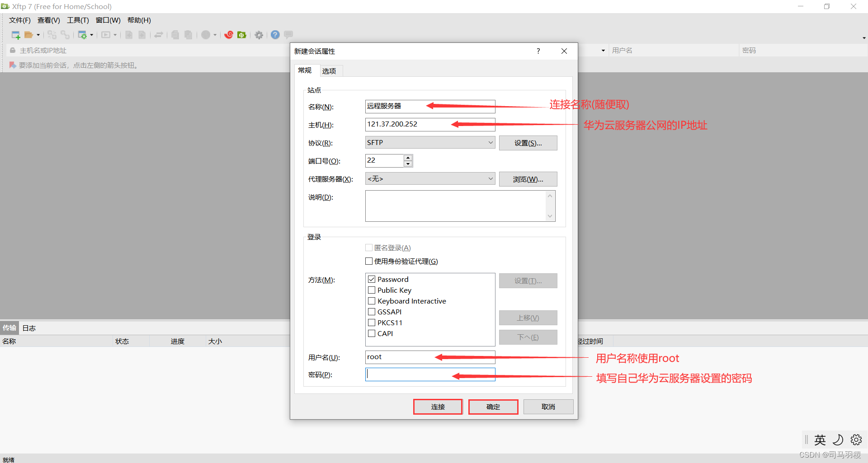Open Options via gear toolbar icon
The width and height of the screenshot is (868, 463).
click(x=259, y=35)
